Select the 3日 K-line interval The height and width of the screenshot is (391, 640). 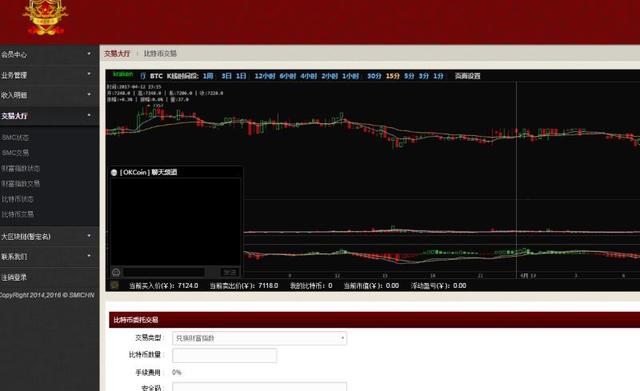227,76
